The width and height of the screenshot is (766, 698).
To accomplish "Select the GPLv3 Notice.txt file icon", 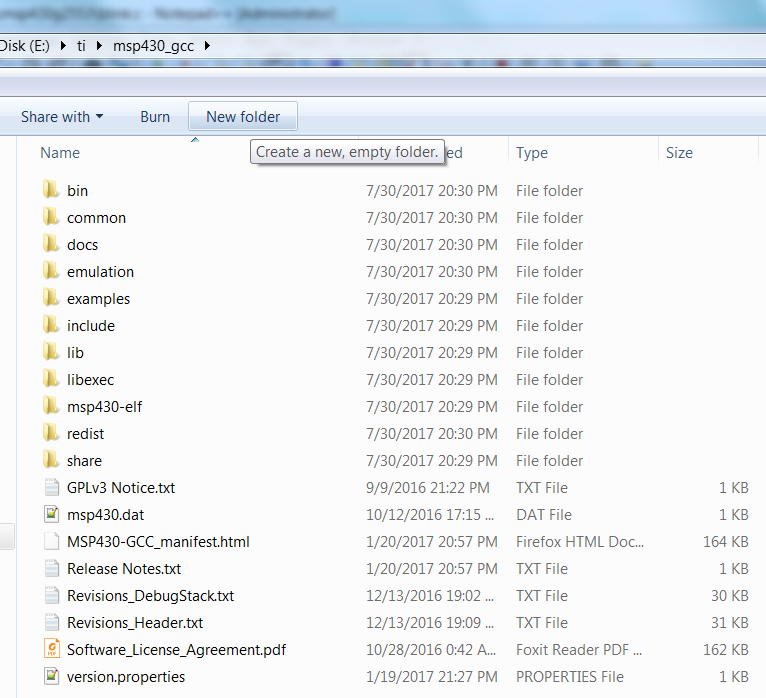I will pos(52,487).
